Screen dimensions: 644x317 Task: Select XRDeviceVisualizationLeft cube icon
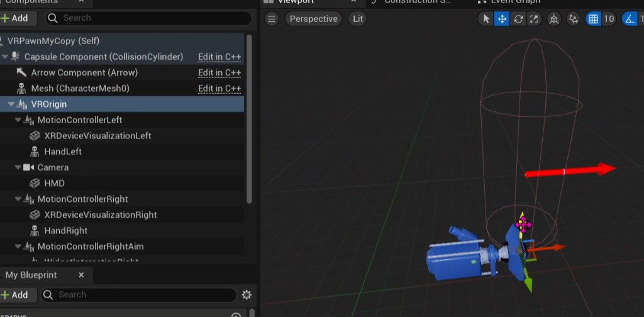pyautogui.click(x=35, y=136)
